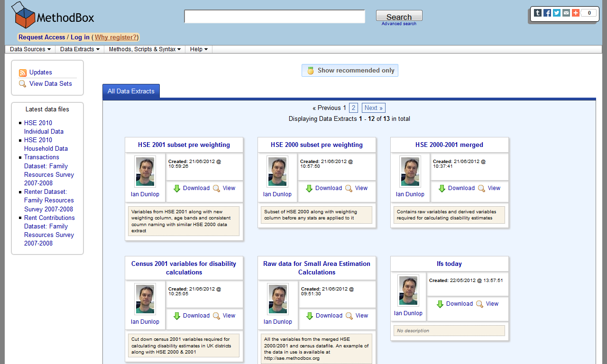607x364 pixels.
Task: Click Ian Dunlop name on Census 2001 card
Action: pyautogui.click(x=145, y=322)
